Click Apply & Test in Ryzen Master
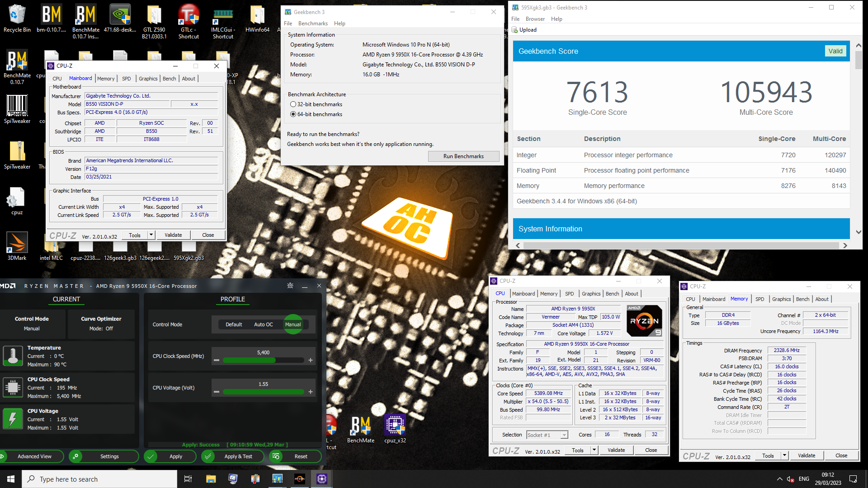 click(234, 456)
